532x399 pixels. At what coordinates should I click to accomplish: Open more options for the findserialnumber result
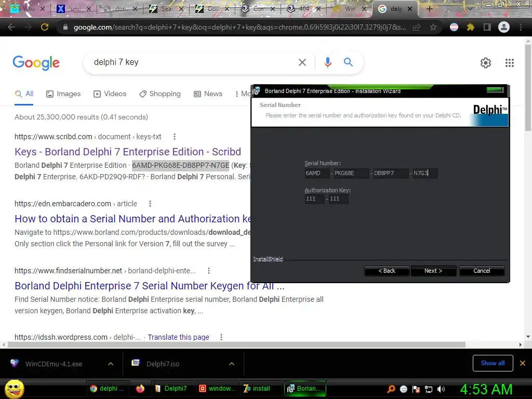[209, 271]
